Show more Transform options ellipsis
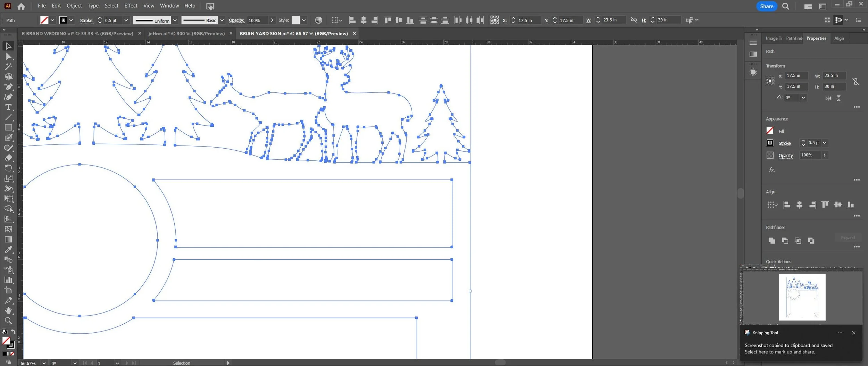The height and width of the screenshot is (366, 868). [857, 107]
